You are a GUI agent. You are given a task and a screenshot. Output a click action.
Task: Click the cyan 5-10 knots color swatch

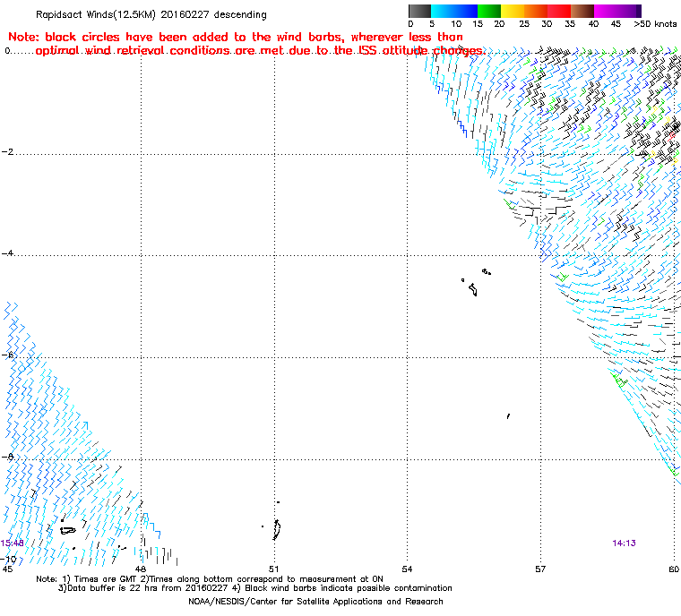point(443,11)
